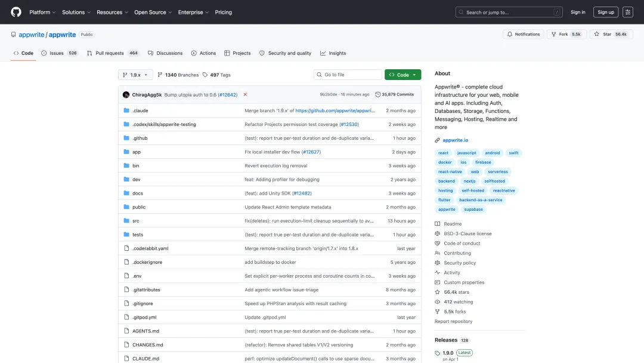Click the failed checks red X icon
This screenshot has width=644, height=363.
pyautogui.click(x=245, y=94)
